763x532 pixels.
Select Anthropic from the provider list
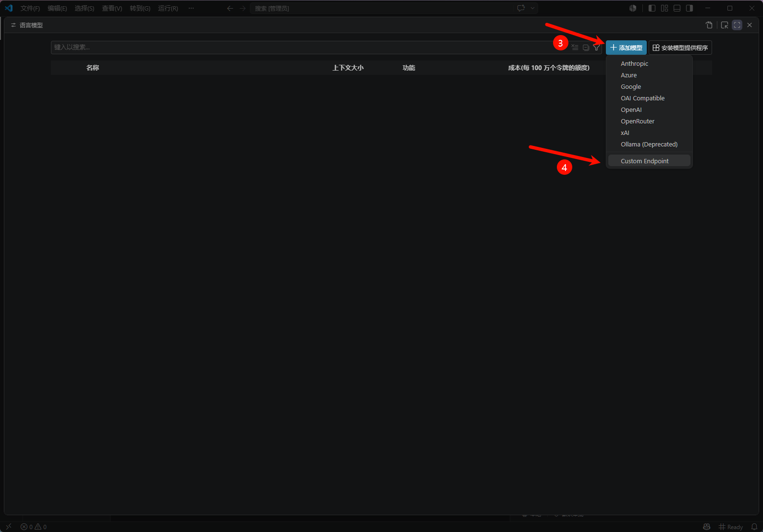tap(649, 63)
